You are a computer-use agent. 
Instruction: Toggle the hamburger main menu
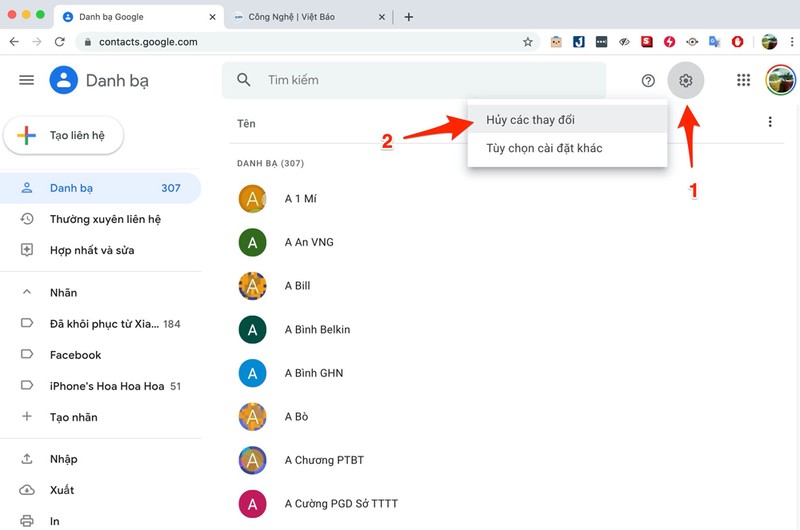coord(27,80)
